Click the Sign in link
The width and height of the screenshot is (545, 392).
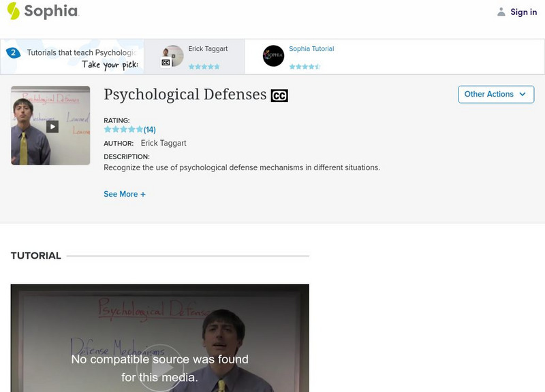pyautogui.click(x=522, y=12)
